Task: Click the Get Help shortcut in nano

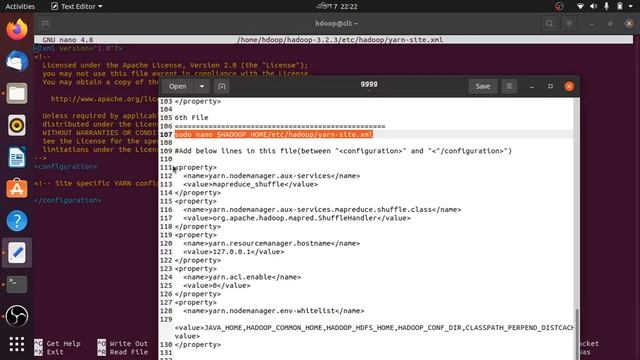Action: [x=57, y=344]
